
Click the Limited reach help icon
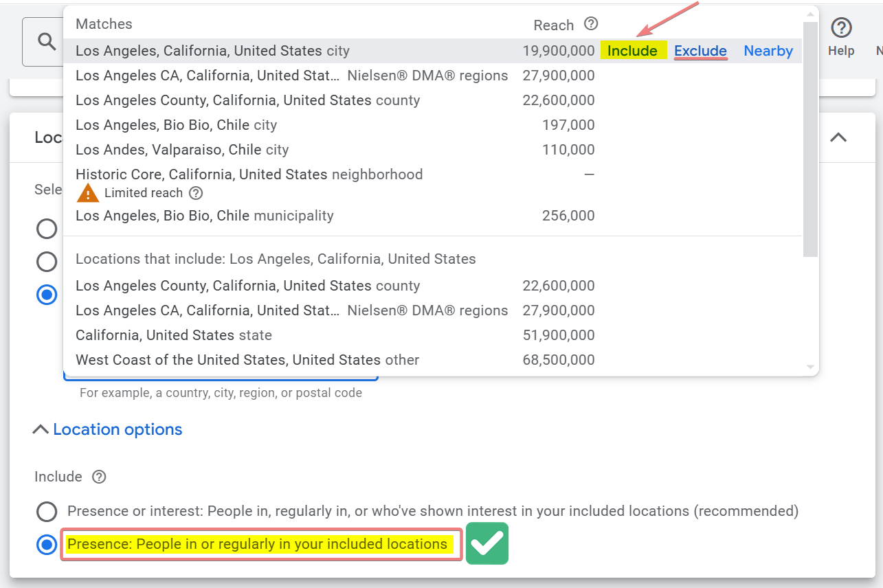coord(196,193)
